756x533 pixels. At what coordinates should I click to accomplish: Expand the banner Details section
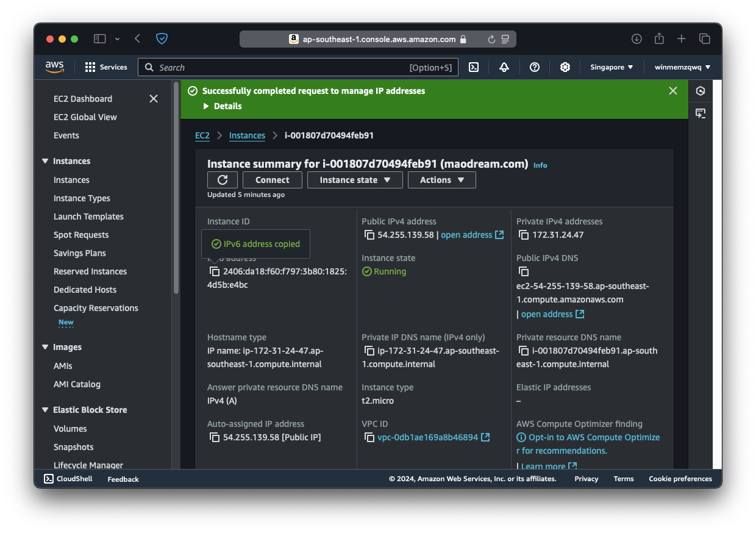(x=223, y=106)
